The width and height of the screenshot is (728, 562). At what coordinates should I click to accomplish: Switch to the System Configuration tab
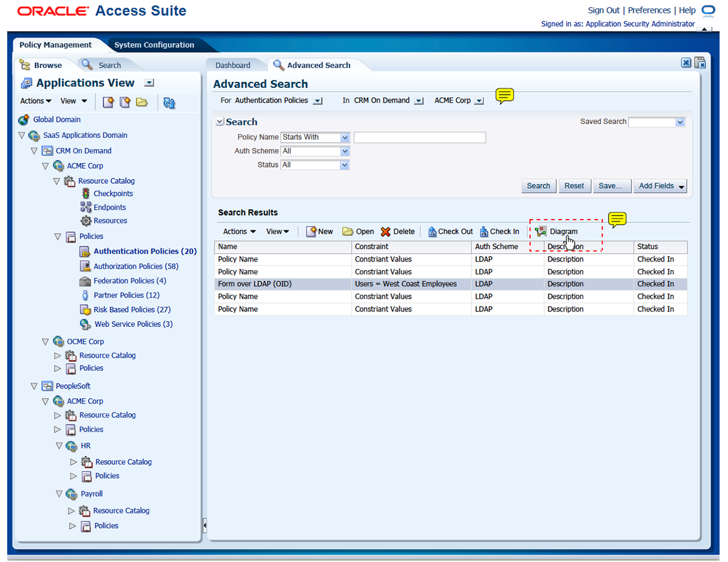click(x=154, y=45)
